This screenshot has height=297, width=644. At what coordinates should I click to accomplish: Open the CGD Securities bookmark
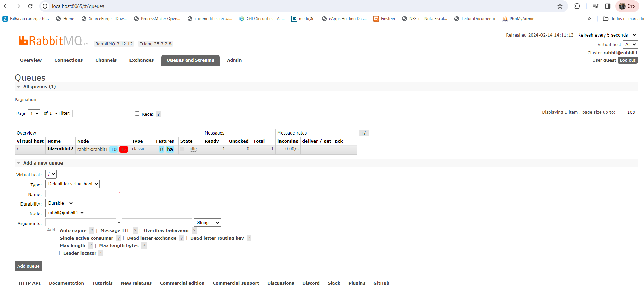pos(262,19)
